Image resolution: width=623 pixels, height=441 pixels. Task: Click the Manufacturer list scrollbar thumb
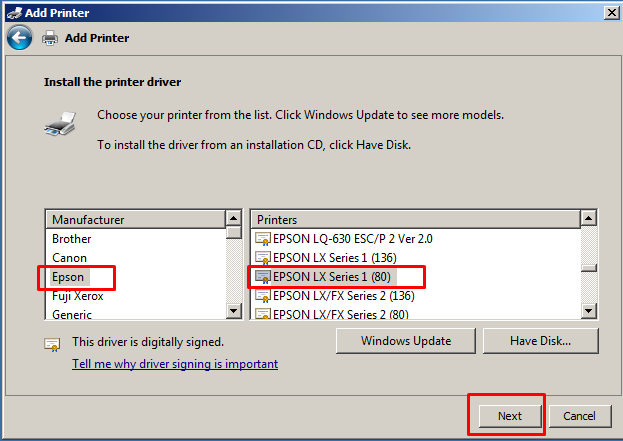pos(234,232)
